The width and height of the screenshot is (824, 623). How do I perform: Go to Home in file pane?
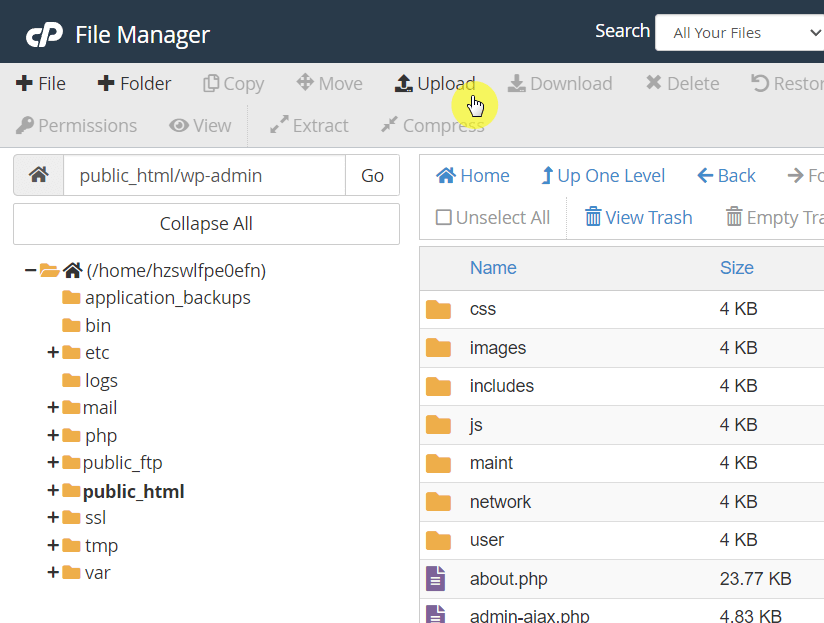472,175
